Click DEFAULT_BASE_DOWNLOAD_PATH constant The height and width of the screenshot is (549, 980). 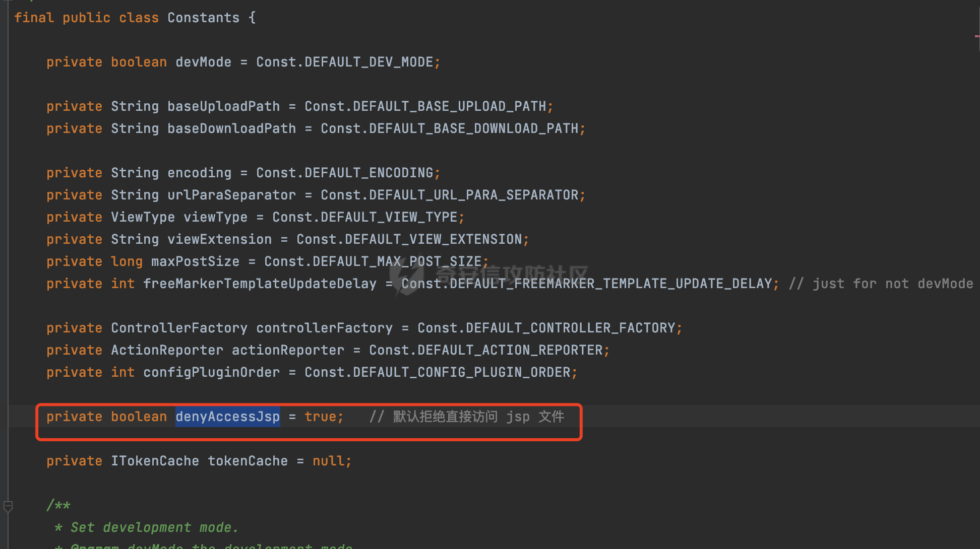pos(474,128)
